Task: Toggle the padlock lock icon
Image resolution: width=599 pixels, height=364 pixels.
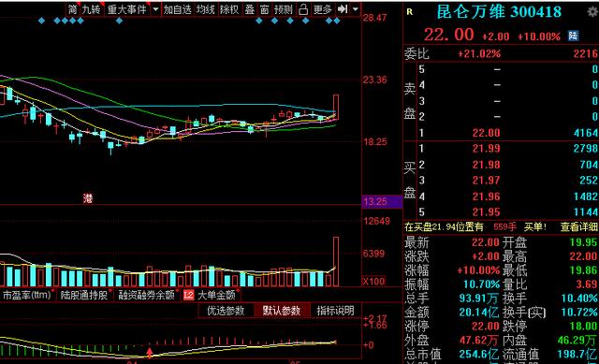Action: (303, 9)
